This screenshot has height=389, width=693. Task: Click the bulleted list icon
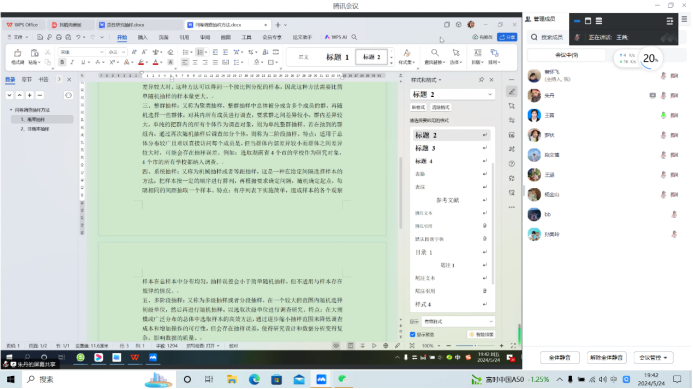tap(186, 52)
